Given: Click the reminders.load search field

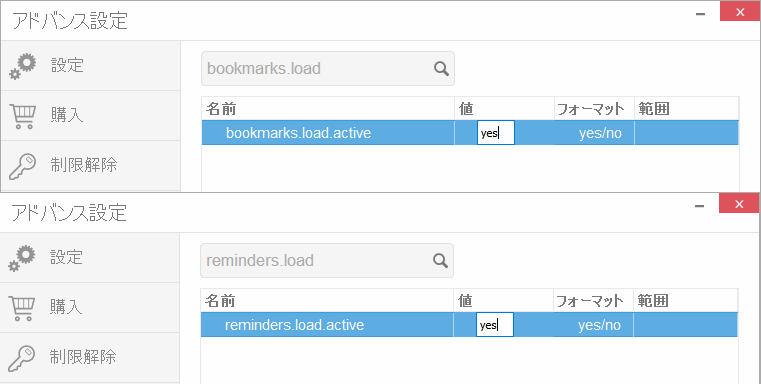Looking at the screenshot, I should pos(327,261).
